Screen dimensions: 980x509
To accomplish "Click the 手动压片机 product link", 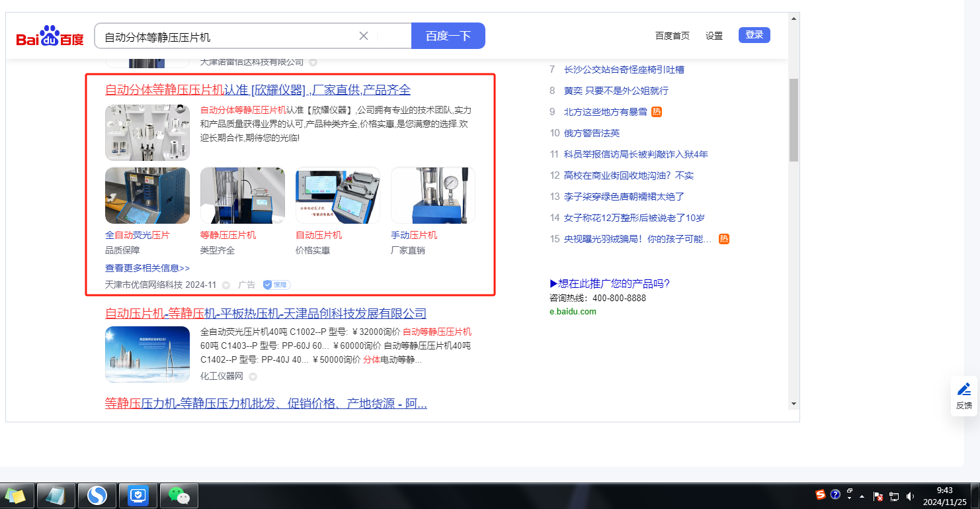I will [414, 235].
